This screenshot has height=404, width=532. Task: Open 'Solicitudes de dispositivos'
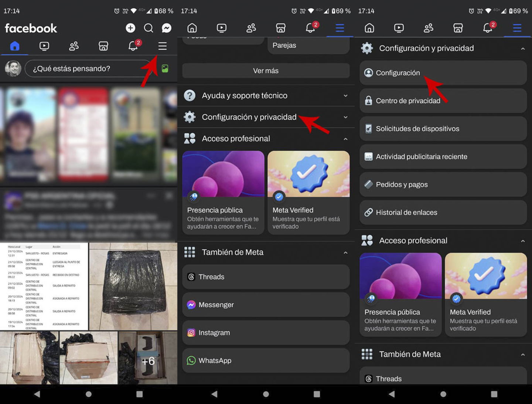pyautogui.click(x=443, y=129)
